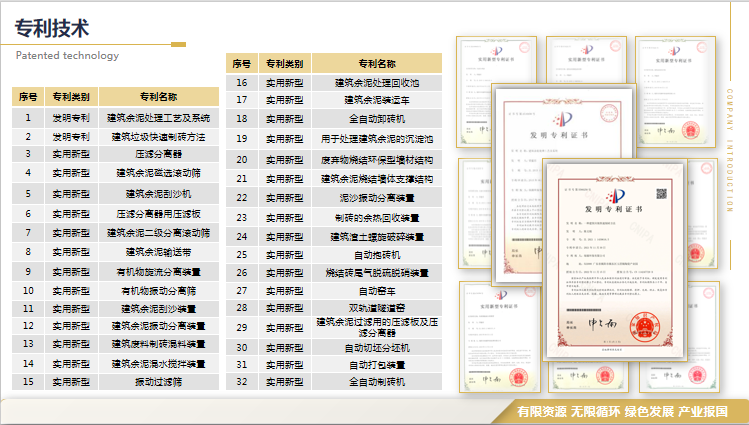This screenshot has width=749, height=425.
Task: Click right table 专利类别 header
Action: click(x=285, y=64)
